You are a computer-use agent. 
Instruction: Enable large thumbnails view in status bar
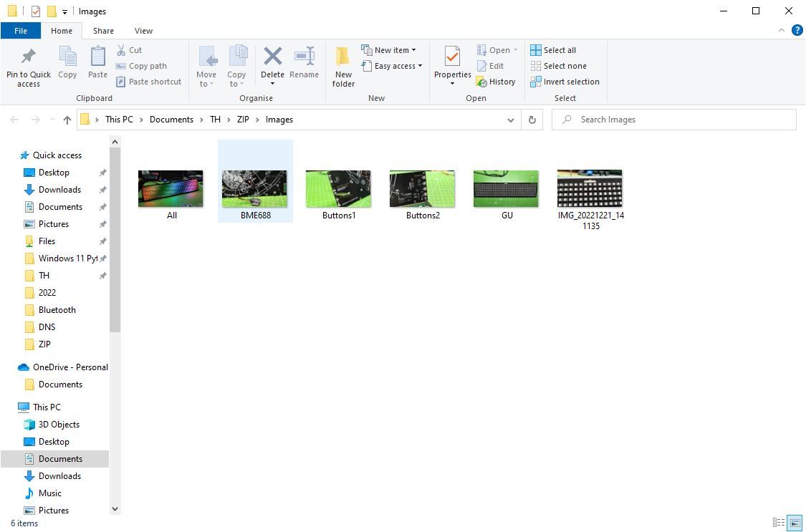(x=795, y=523)
